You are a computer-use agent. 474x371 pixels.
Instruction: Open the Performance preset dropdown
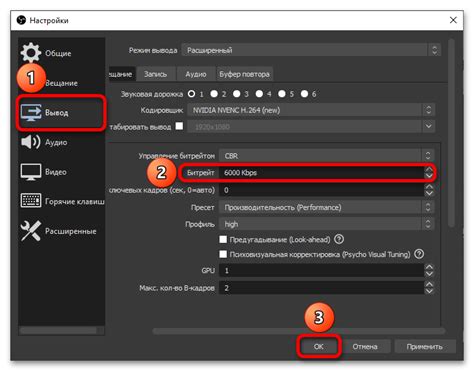click(327, 207)
